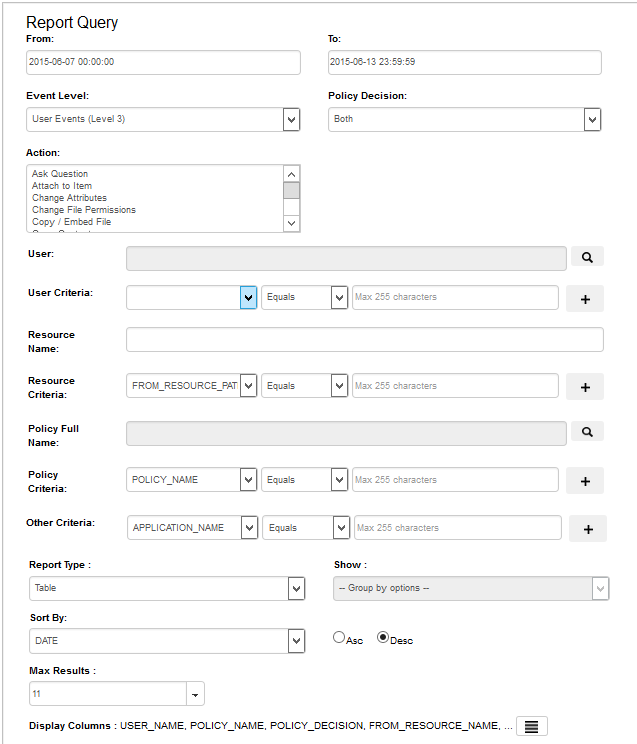This screenshot has width=637, height=744.
Task: Open the POLICY_NAME attribute dropdown
Action: pyautogui.click(x=191, y=480)
